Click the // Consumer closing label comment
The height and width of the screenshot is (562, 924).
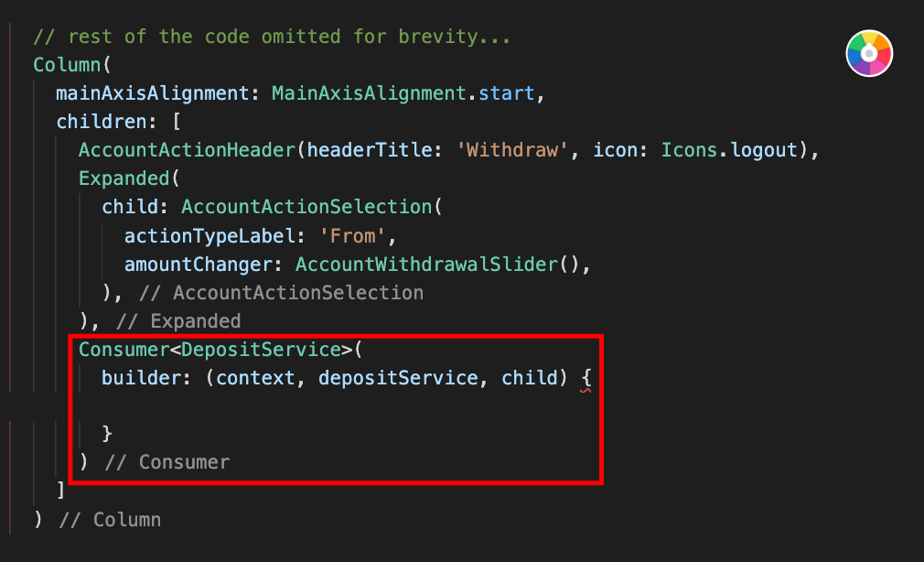167,463
